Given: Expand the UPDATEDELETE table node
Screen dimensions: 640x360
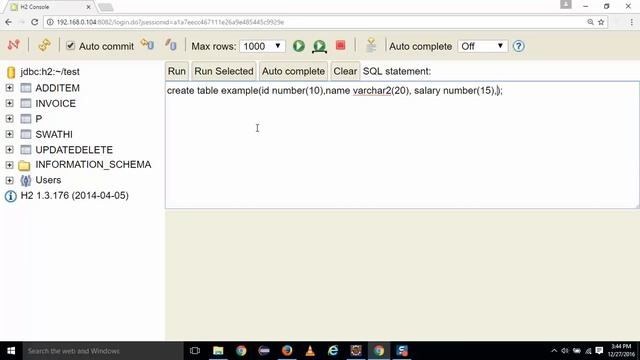Looking at the screenshot, I should (9, 150).
